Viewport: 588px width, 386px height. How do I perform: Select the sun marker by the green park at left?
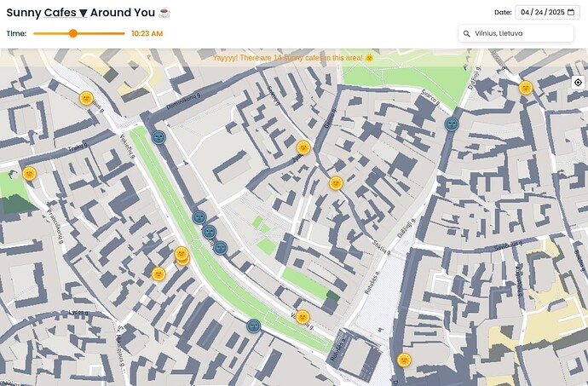pos(29,174)
